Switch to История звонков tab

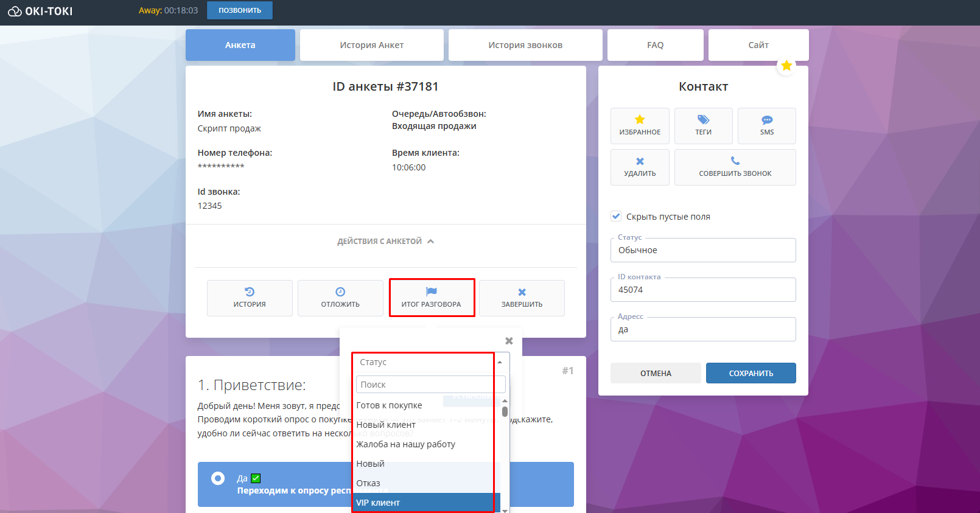(525, 45)
